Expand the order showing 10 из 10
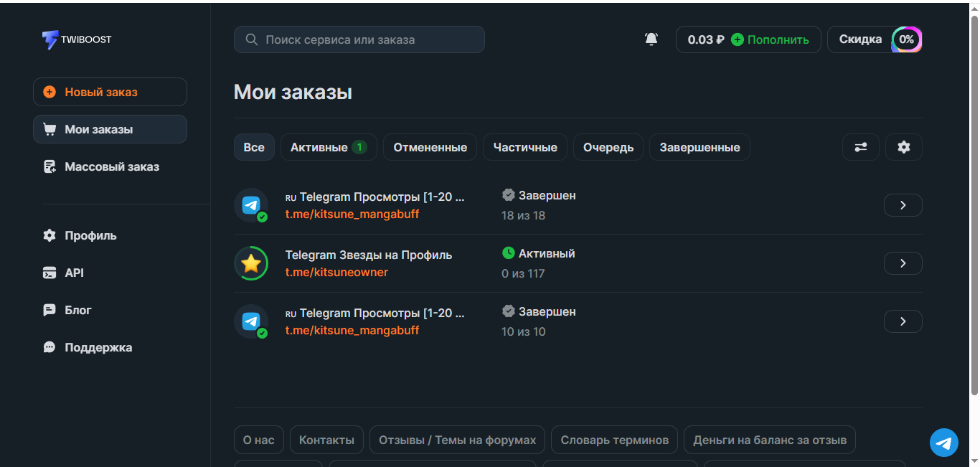The image size is (980, 467). coord(903,321)
